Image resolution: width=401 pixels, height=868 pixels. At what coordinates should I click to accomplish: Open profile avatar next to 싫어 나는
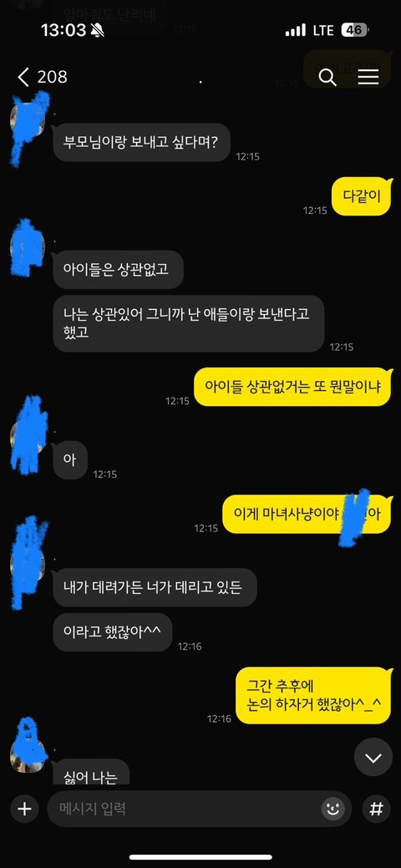28,755
